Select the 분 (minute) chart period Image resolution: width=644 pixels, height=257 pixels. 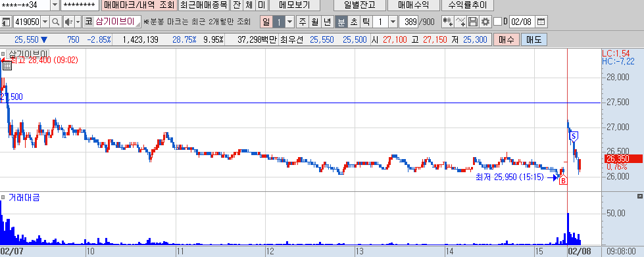341,22
